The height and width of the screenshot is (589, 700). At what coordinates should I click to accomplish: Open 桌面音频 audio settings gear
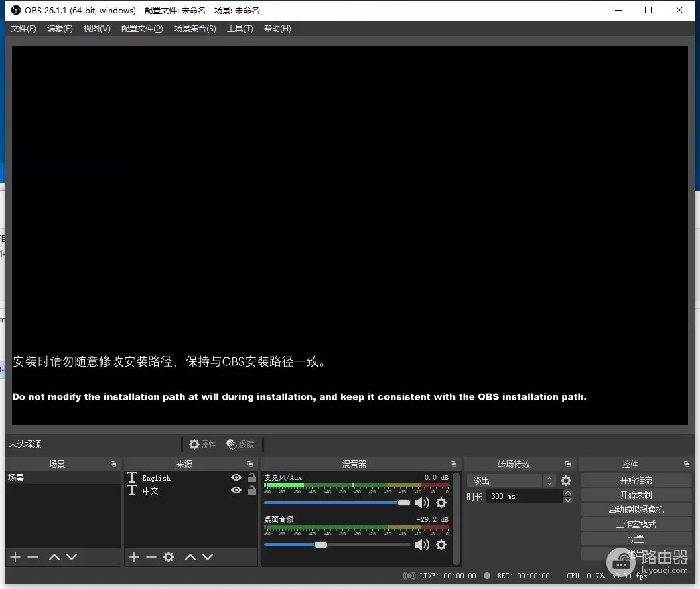pos(441,545)
